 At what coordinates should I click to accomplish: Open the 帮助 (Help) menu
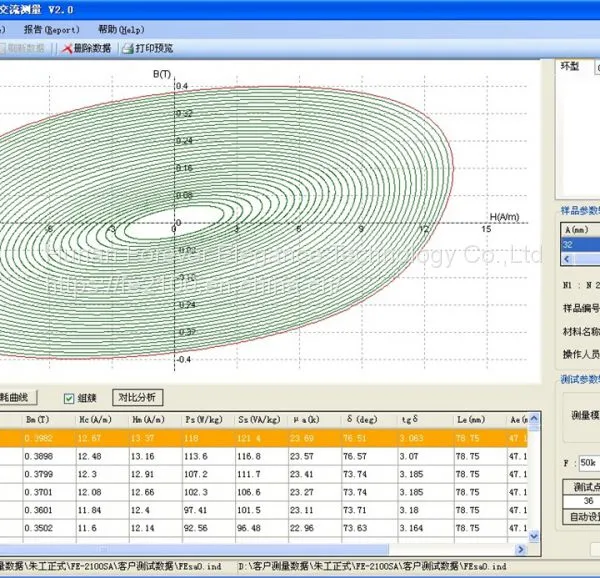(121, 29)
